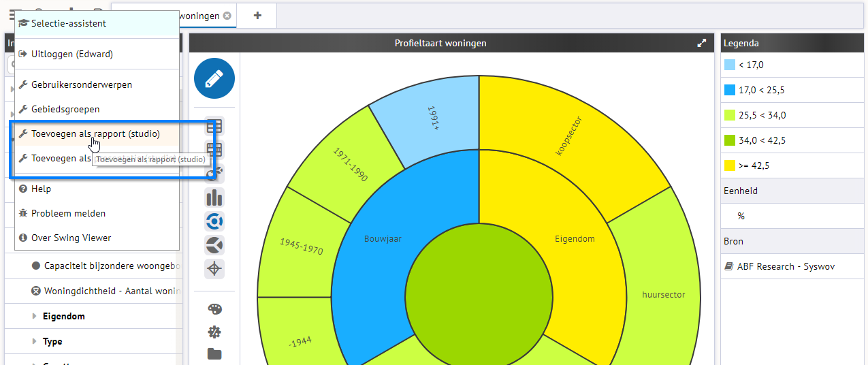This screenshot has width=868, height=365.
Task: Choose Uitloggen (Edward) in the menu
Action: coord(97,54)
